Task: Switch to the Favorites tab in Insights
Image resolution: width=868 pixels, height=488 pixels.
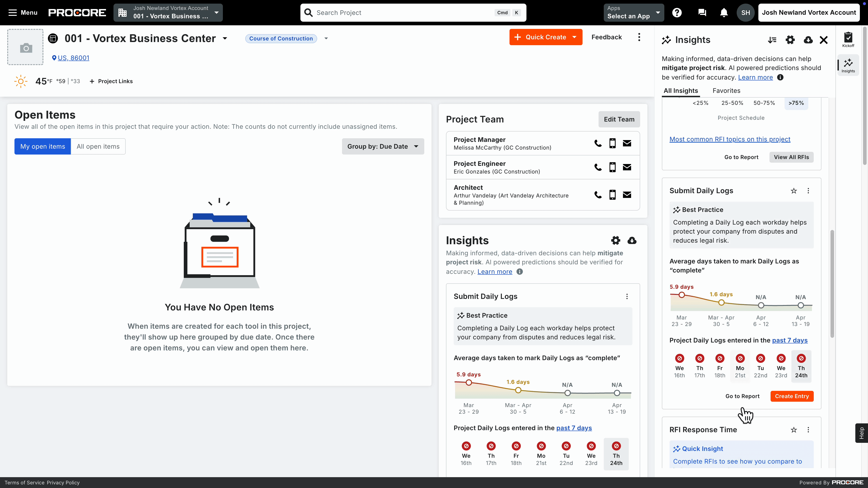Action: pos(726,91)
